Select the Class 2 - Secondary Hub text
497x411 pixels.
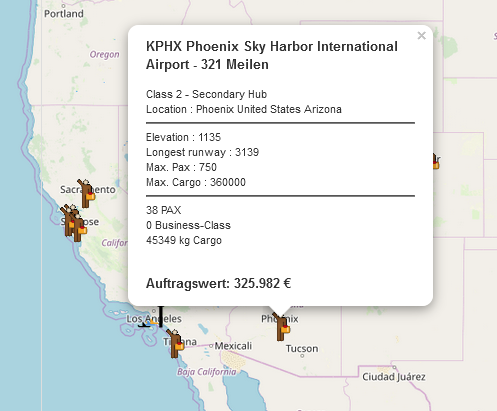pyautogui.click(x=206, y=94)
